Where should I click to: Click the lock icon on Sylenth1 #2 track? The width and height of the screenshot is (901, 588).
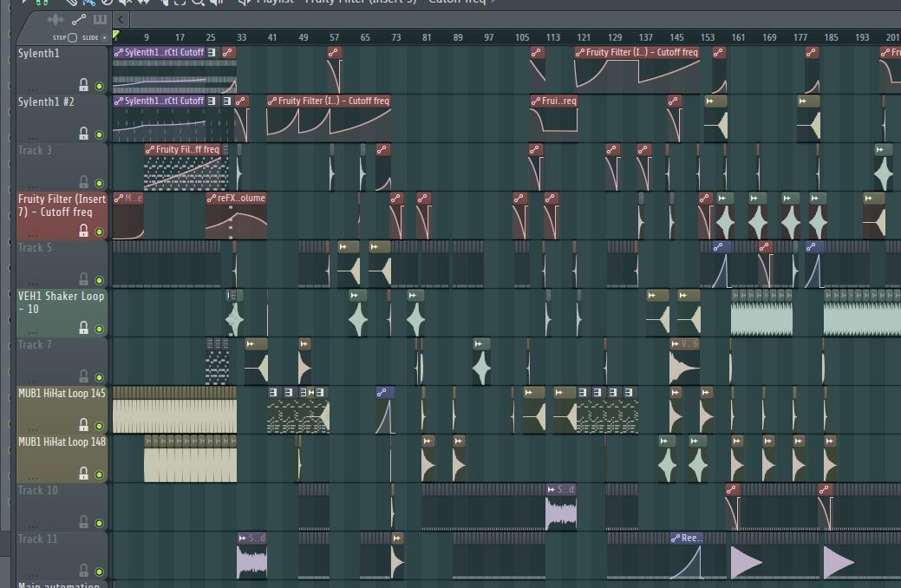[84, 134]
